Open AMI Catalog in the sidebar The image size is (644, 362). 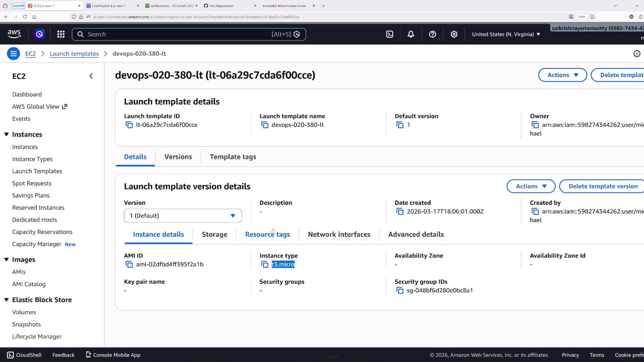coord(29,284)
